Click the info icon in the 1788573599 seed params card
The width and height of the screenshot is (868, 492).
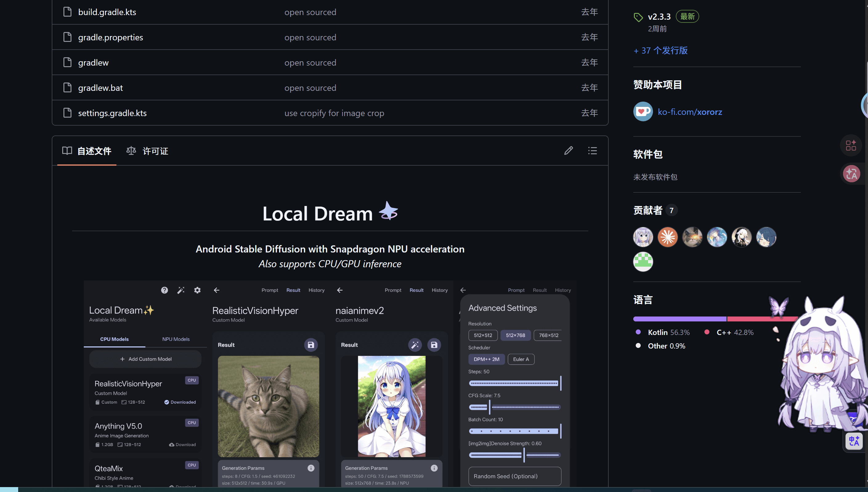(x=434, y=468)
